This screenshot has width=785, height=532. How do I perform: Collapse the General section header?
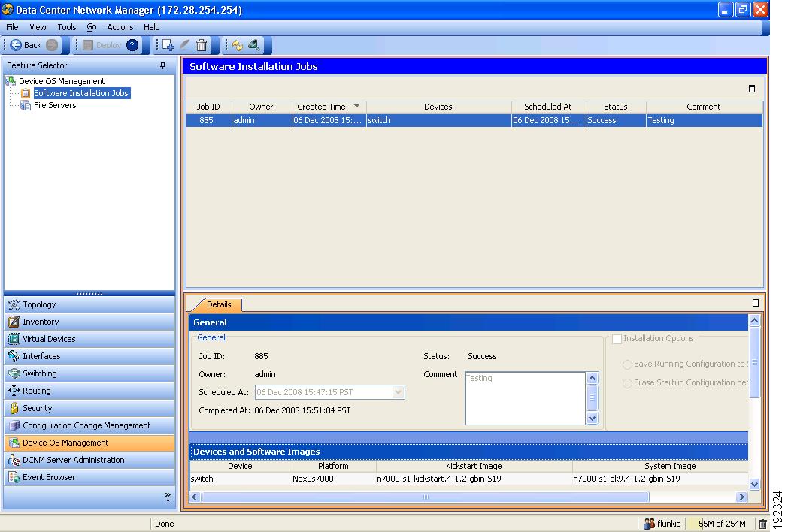tap(468, 322)
